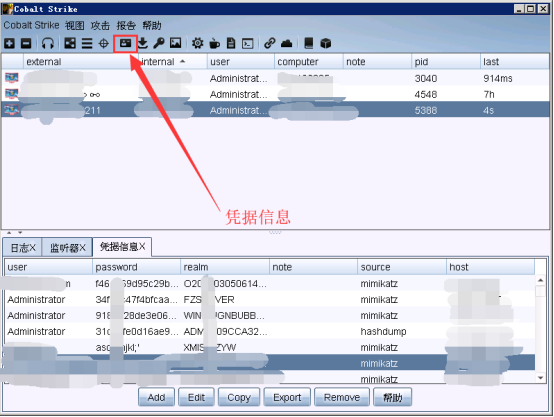Sort credentials by user column header
The width and height of the screenshot is (554, 417).
pos(48,267)
